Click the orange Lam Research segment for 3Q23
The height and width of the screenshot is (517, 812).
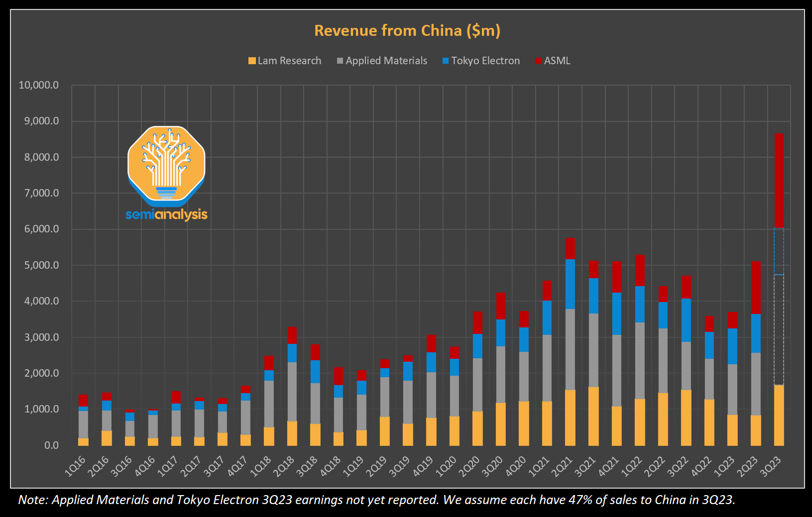pos(779,415)
